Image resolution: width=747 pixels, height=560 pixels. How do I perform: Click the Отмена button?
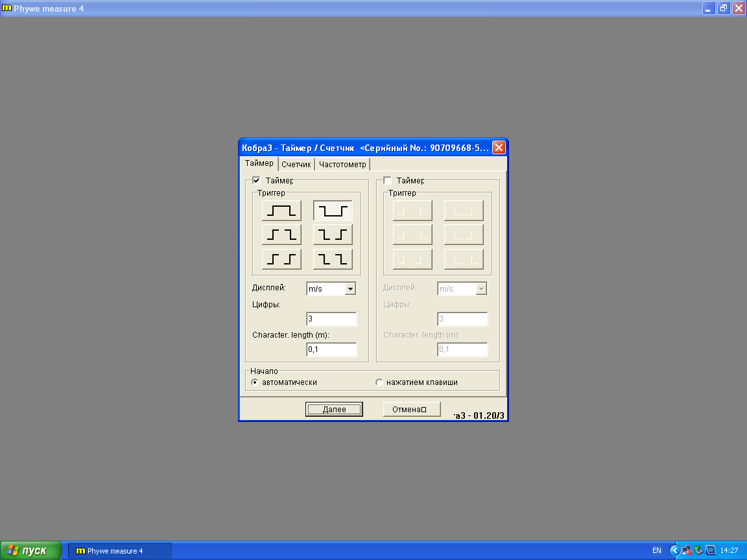click(412, 410)
